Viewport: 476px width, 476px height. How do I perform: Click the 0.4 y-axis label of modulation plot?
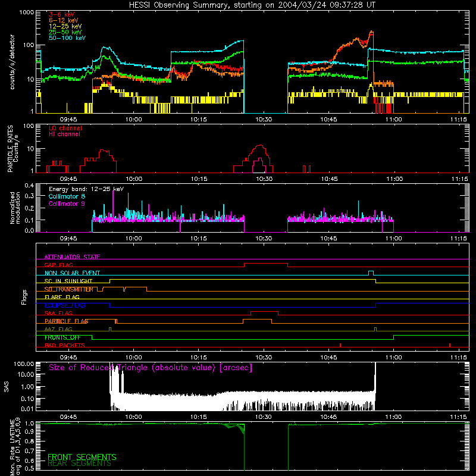(29, 185)
